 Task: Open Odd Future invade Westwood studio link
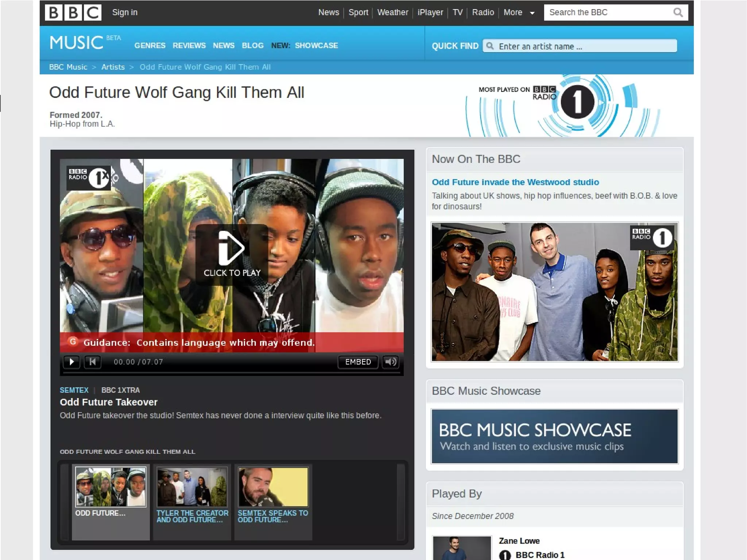515,182
